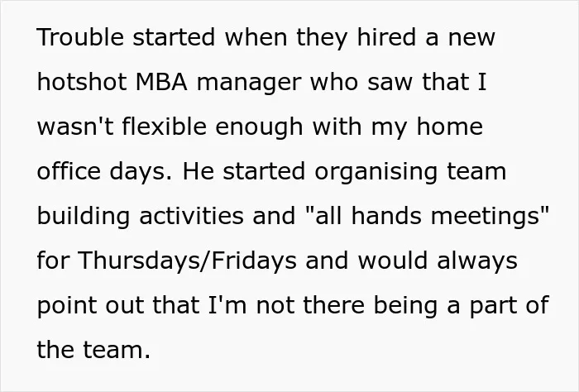Image resolution: width=579 pixels, height=392 pixels.
Task: Click the word "point" in seventh line
Action: click(66, 307)
